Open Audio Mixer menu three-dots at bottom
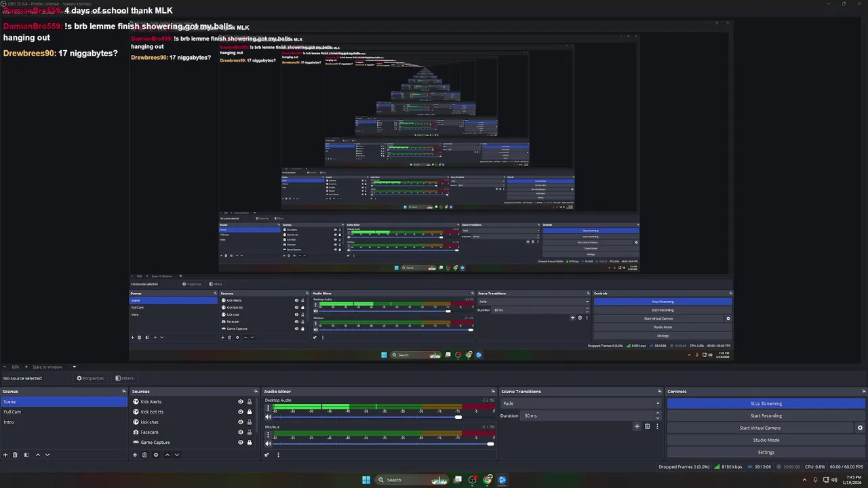868x488 pixels. pos(278,455)
